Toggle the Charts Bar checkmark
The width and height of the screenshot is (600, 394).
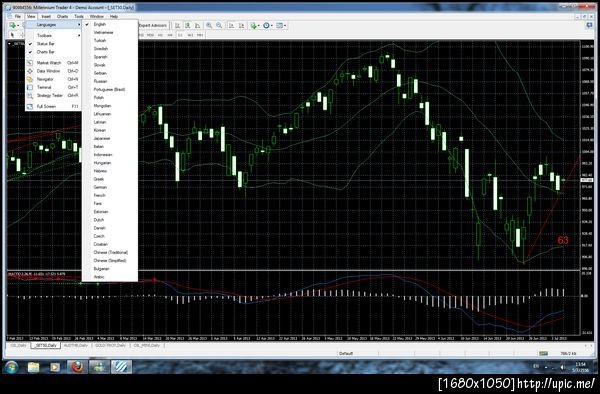tap(31, 52)
